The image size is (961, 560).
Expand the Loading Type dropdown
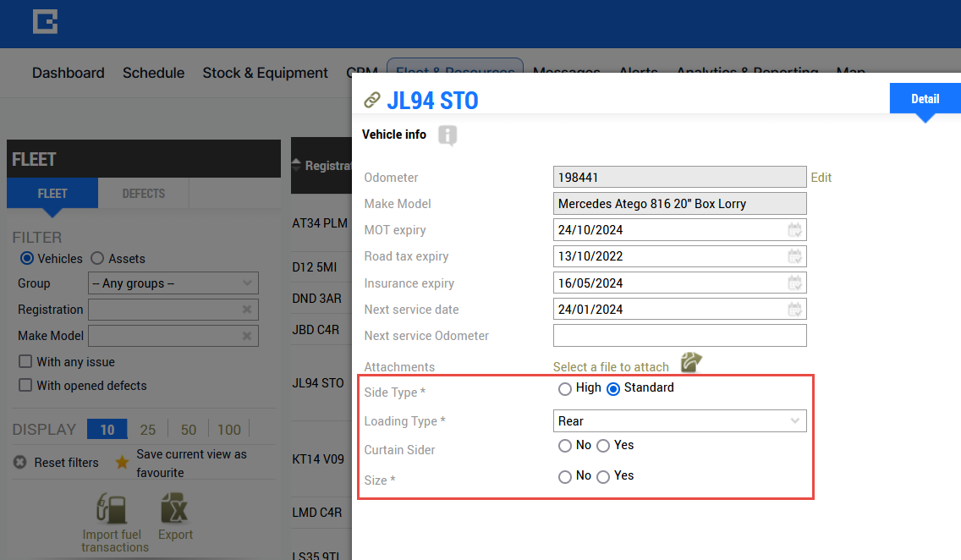pos(679,421)
